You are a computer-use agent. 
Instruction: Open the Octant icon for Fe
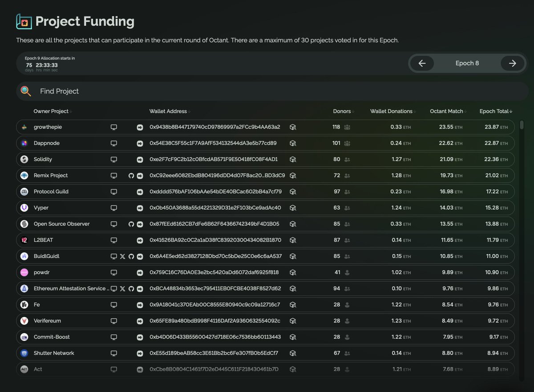click(140, 305)
